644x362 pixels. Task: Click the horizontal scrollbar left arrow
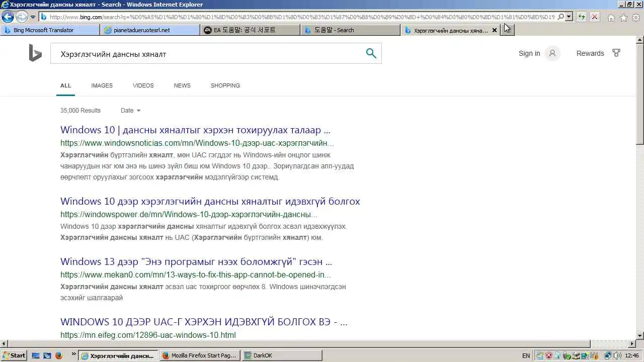click(x=4, y=344)
